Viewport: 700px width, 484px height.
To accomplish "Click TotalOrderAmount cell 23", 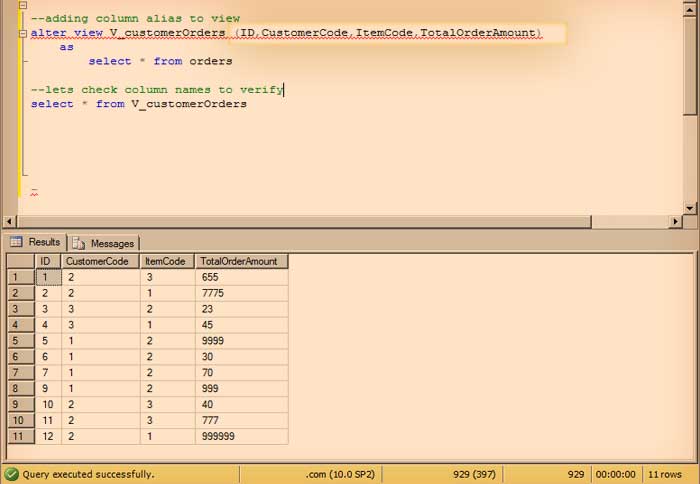I will coord(242,309).
